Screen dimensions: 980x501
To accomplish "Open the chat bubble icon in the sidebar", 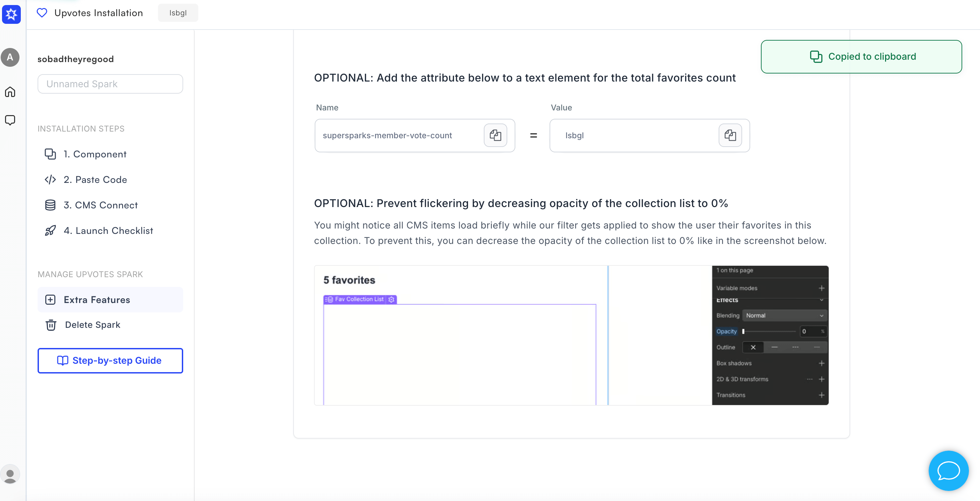I will (x=10, y=120).
